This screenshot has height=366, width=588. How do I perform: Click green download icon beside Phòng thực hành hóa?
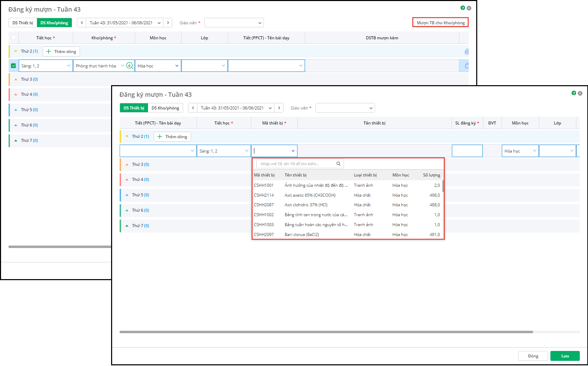coord(130,66)
